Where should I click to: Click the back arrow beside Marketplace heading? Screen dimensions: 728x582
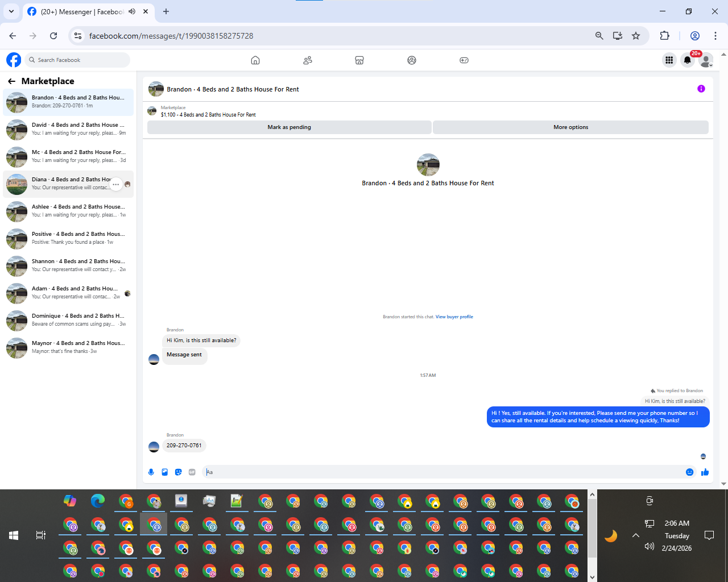(x=11, y=81)
